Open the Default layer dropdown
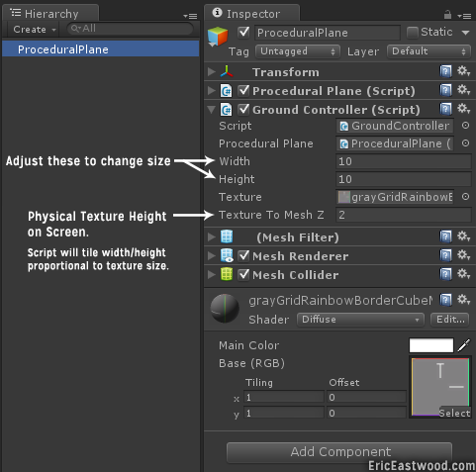 tap(428, 51)
